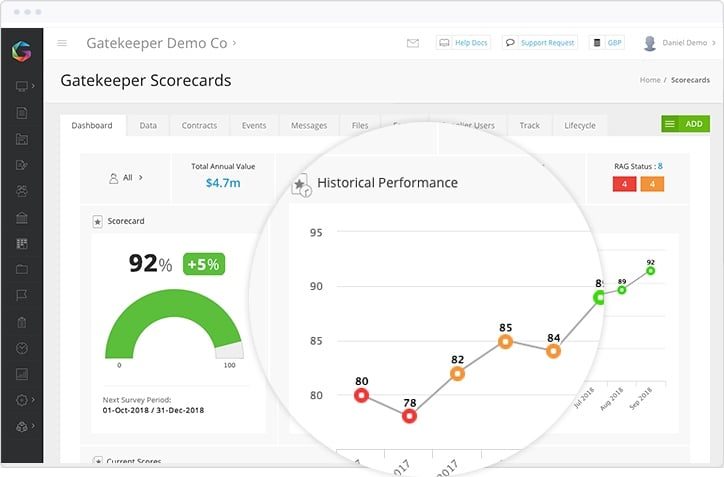Switch to the Events tab

coord(254,125)
